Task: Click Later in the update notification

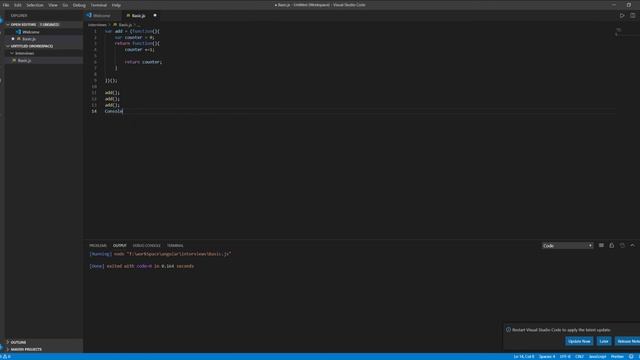Action: coord(604,341)
